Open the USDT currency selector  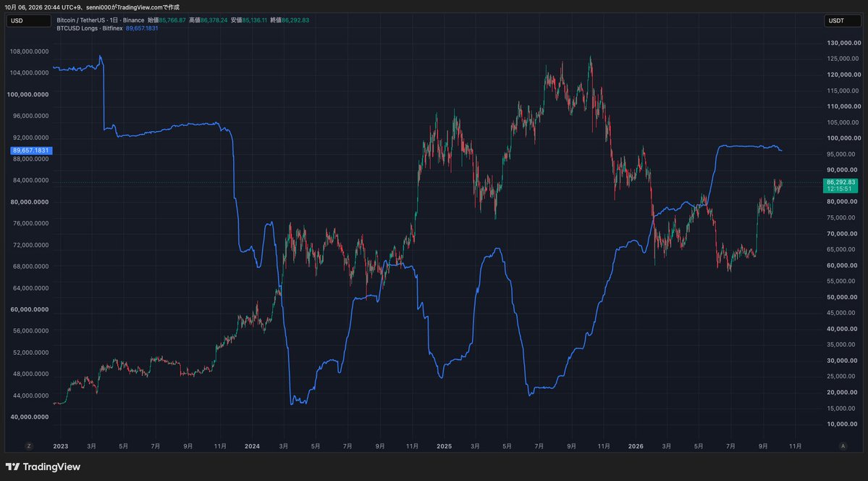pos(843,21)
